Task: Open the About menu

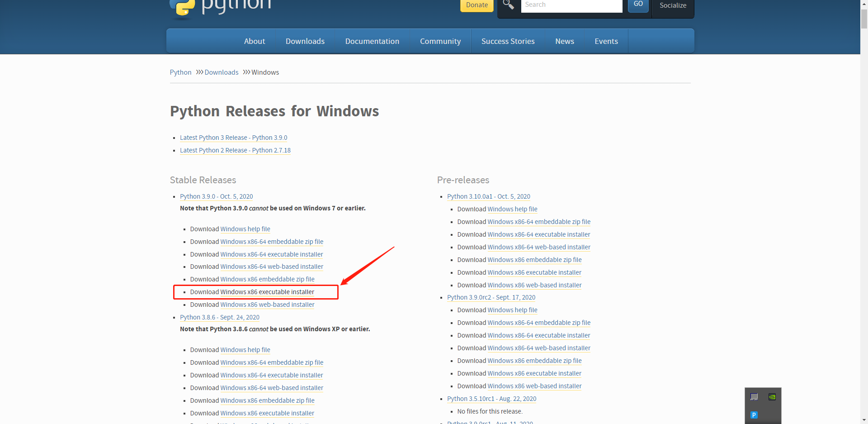Action: (x=255, y=41)
